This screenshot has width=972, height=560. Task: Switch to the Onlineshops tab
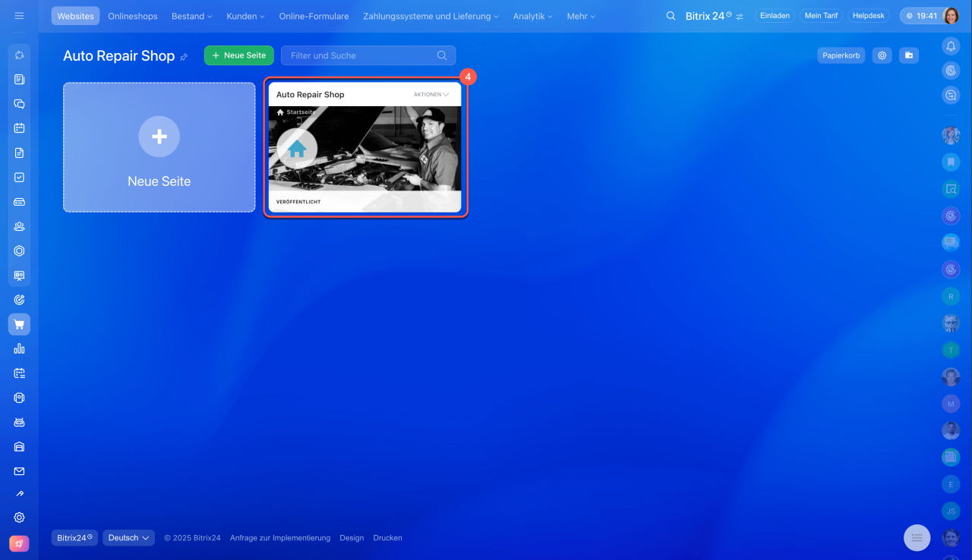[133, 16]
